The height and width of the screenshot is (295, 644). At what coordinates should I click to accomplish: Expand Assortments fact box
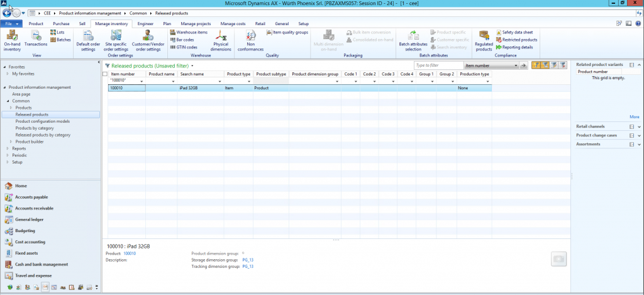639,145
